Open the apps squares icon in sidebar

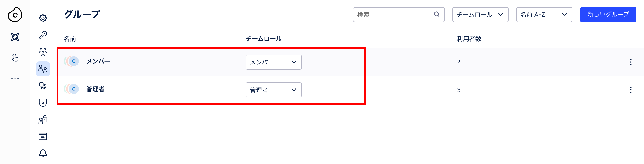[x=43, y=86]
